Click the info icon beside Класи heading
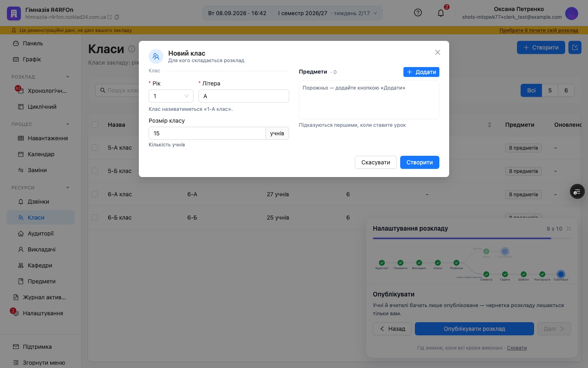The height and width of the screenshot is (368, 588). 131,49
